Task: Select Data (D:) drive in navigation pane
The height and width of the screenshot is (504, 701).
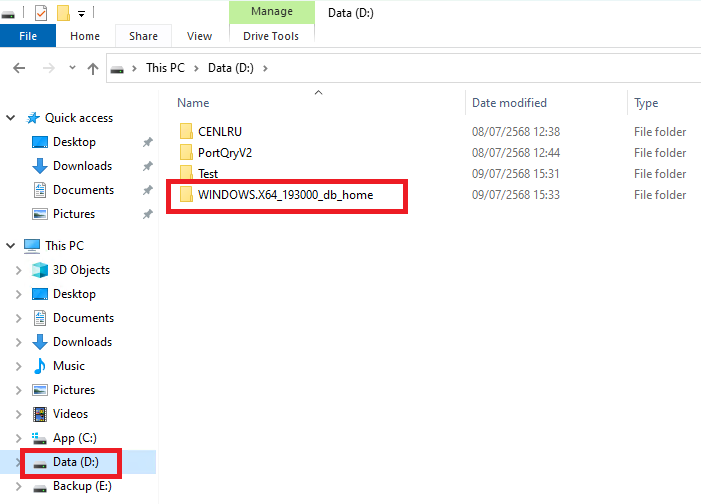Action: pyautogui.click(x=76, y=462)
